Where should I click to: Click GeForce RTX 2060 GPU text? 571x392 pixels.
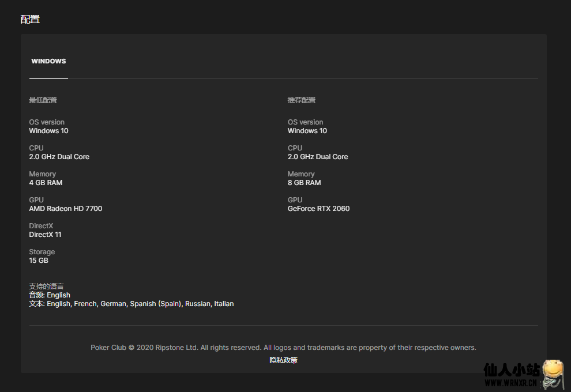[318, 209]
